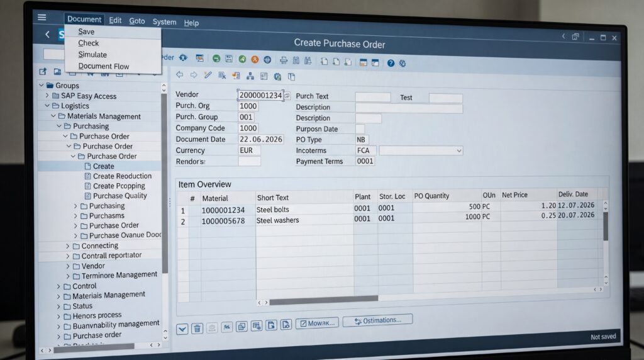The height and width of the screenshot is (360, 644).
Task: Click the trash delete item icon
Action: click(x=197, y=328)
